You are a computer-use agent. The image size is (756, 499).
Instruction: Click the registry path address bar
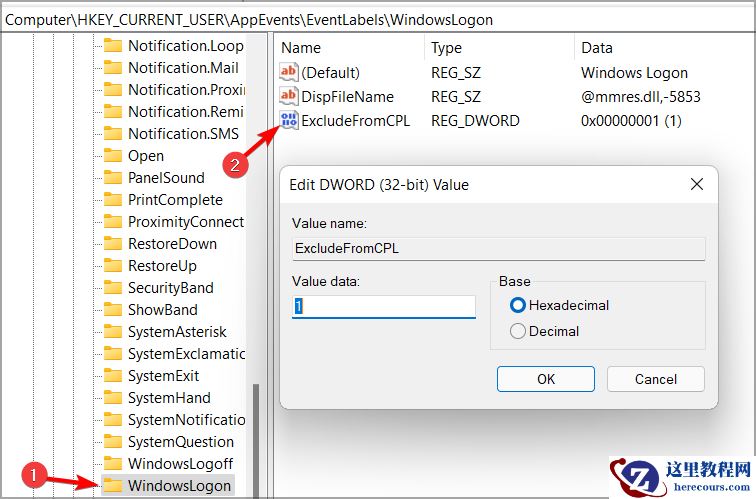(378, 20)
